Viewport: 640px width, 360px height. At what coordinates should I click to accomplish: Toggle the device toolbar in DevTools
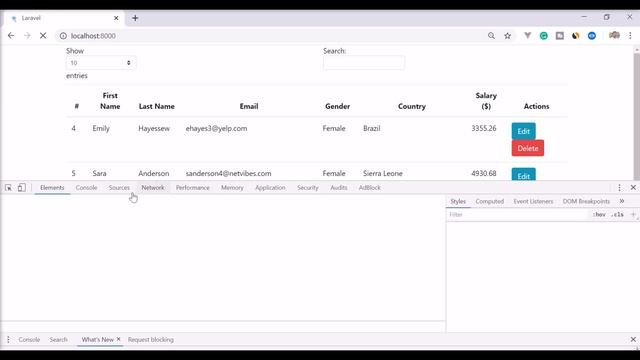(x=22, y=188)
